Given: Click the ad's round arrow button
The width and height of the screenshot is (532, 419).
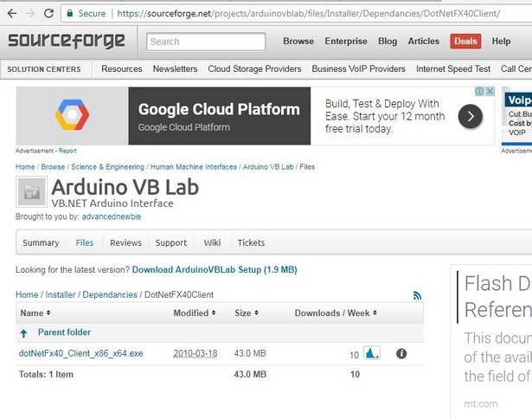Looking at the screenshot, I should tap(471, 117).
